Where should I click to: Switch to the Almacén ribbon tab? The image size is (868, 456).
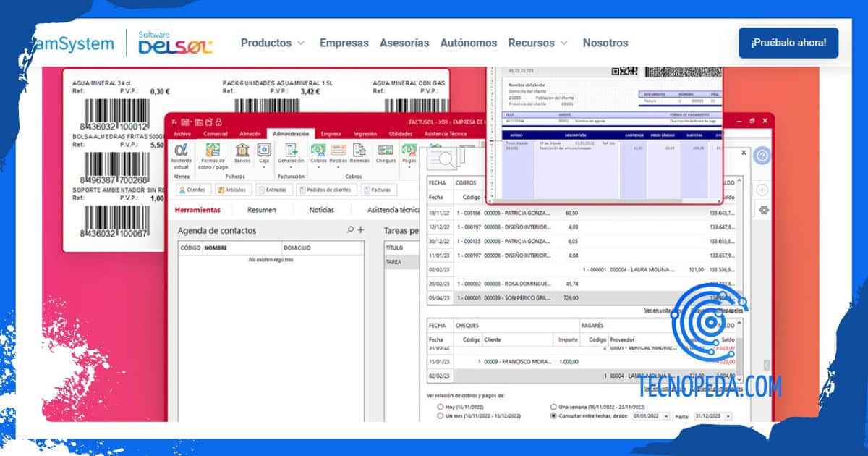(x=250, y=134)
